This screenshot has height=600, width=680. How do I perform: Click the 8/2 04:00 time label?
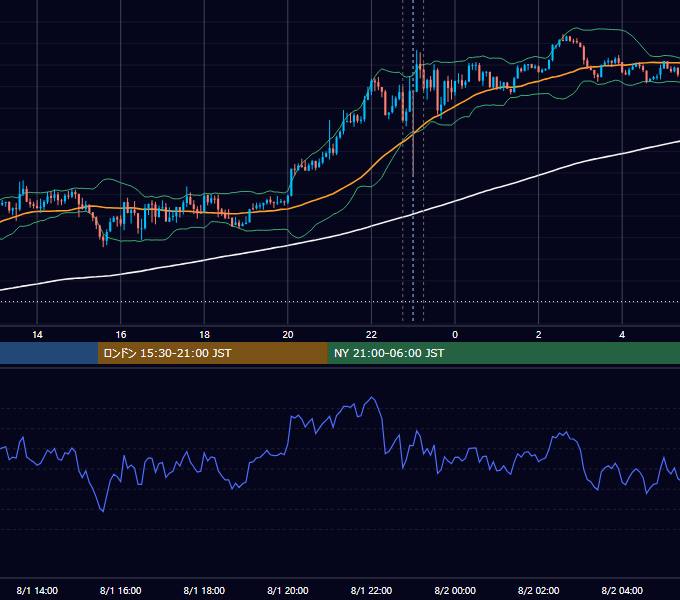[622, 590]
